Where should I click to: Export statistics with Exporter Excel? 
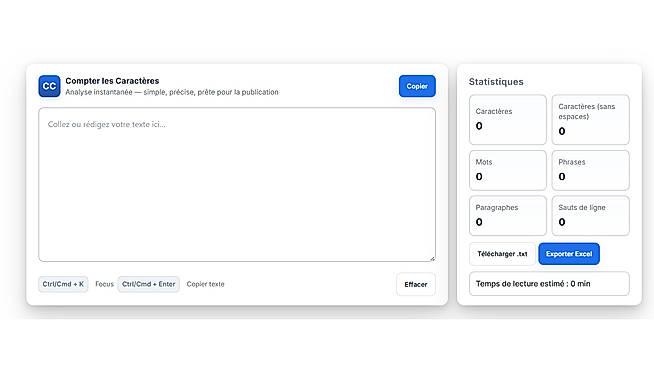pyautogui.click(x=569, y=254)
